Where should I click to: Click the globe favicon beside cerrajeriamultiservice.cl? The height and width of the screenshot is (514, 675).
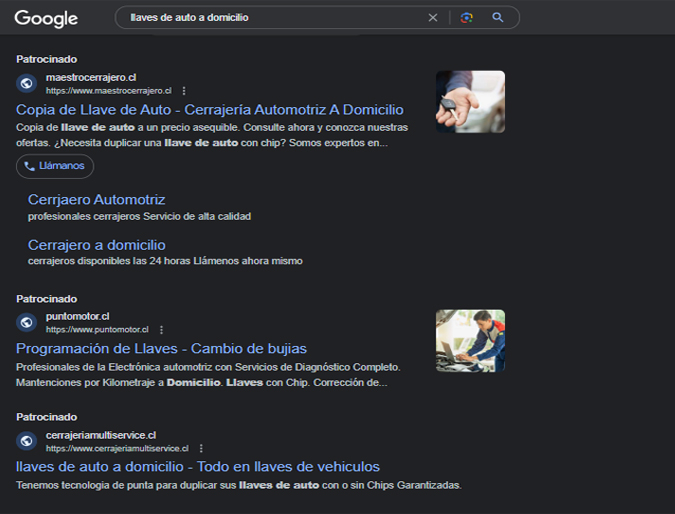(x=26, y=441)
